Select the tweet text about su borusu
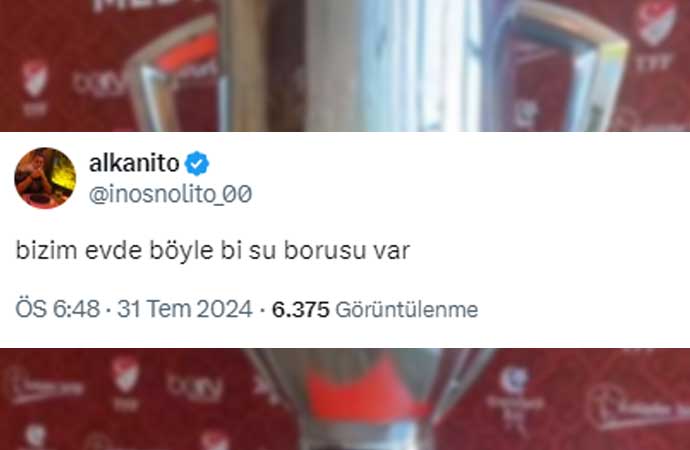Image resolution: width=690 pixels, height=450 pixels. click(x=213, y=251)
